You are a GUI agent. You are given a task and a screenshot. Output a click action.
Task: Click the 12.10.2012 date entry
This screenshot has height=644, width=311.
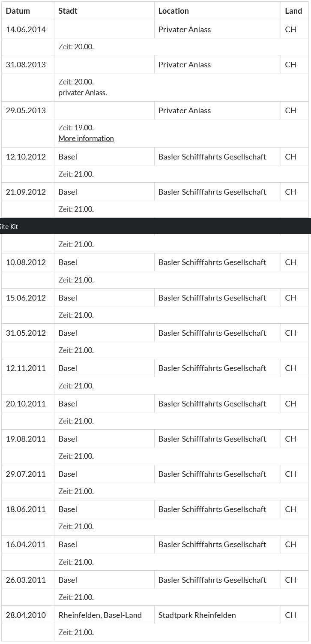[26, 157]
